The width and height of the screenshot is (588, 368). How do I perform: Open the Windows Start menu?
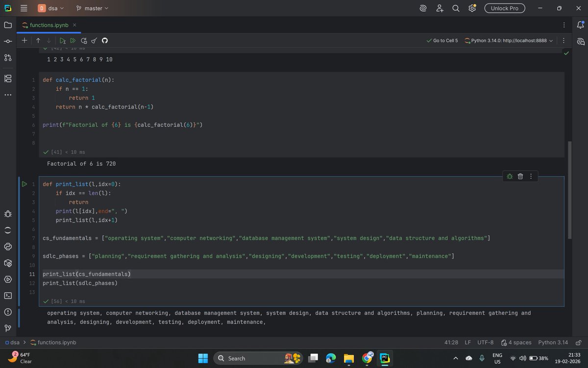[203, 358]
